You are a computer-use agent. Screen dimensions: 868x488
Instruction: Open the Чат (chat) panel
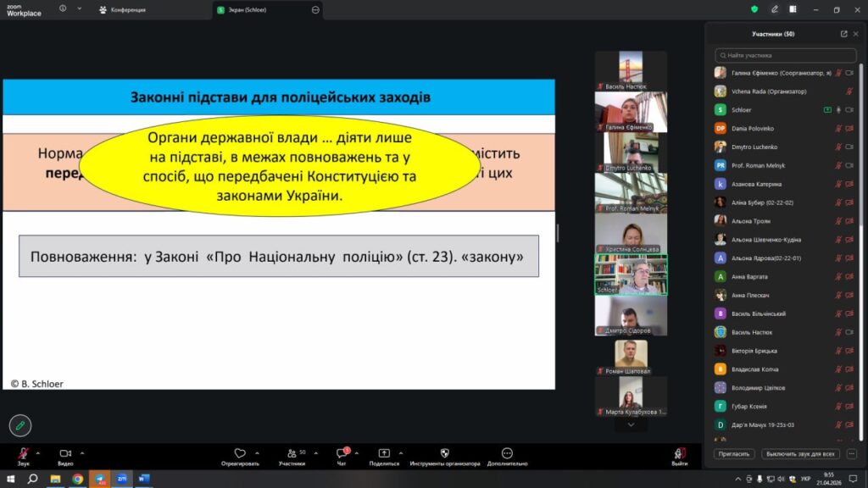pyautogui.click(x=342, y=454)
